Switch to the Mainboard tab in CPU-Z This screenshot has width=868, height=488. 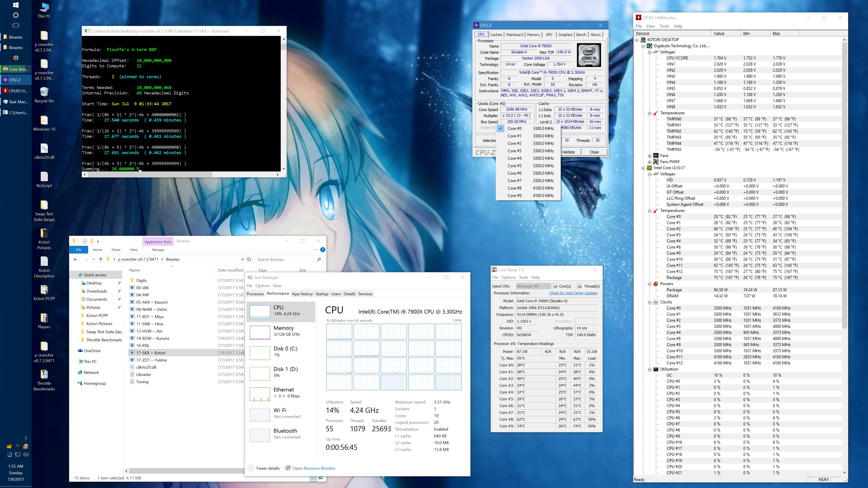(x=514, y=35)
